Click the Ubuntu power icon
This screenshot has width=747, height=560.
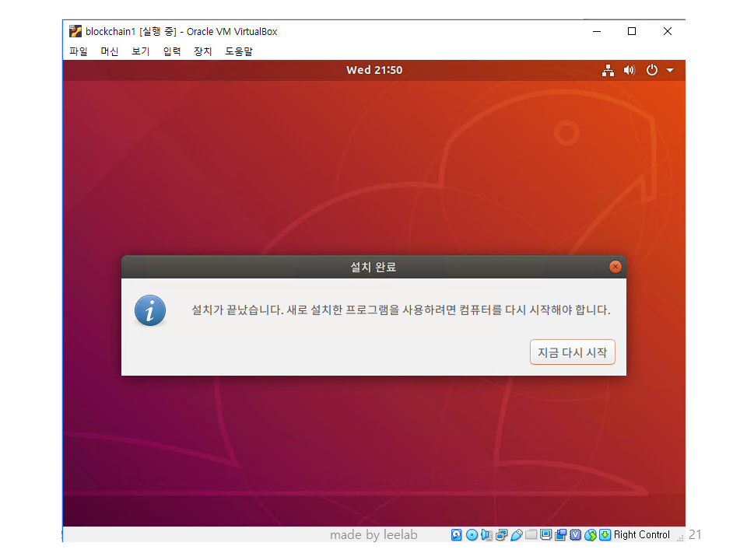tap(652, 70)
